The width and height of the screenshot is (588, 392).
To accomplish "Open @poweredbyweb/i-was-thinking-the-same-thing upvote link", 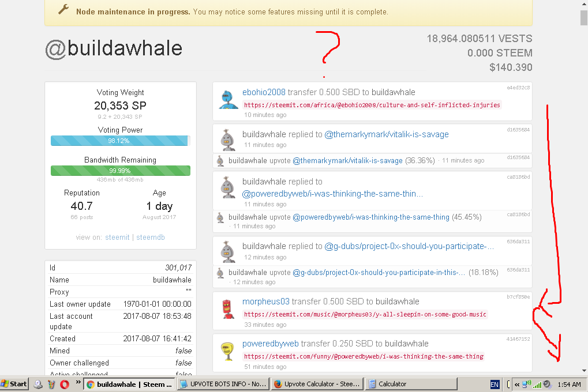I will pos(371,217).
